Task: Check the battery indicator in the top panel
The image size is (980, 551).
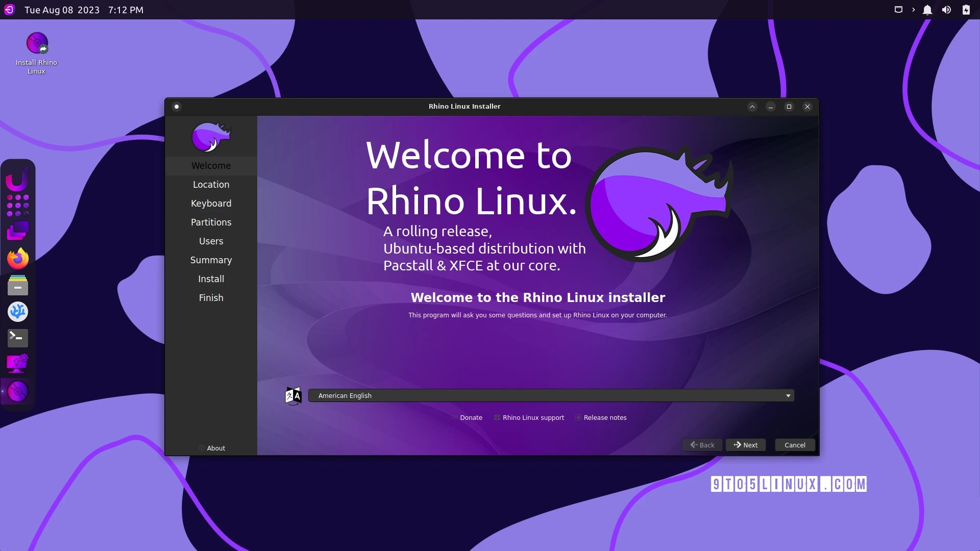Action: pos(966,10)
